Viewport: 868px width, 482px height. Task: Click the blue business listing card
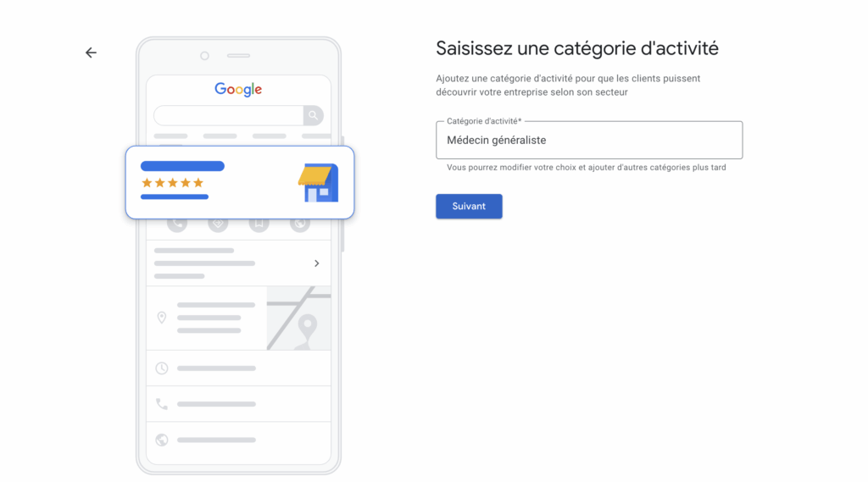[240, 182]
